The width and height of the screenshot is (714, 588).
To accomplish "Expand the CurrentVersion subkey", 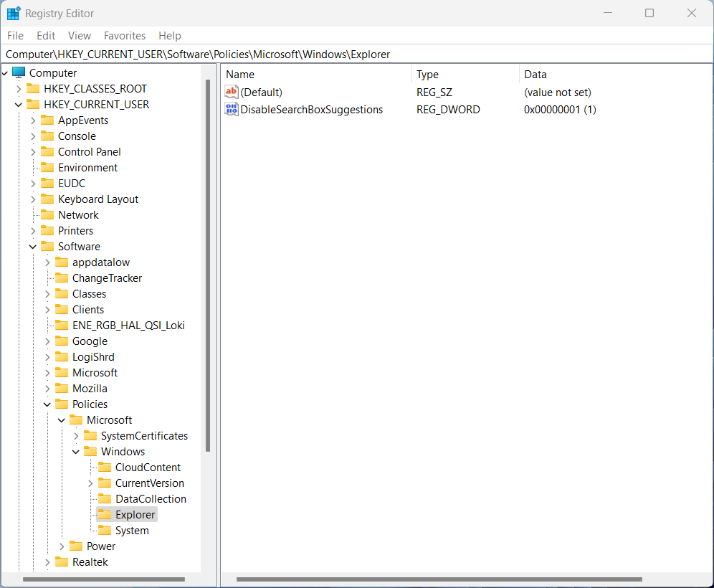I will (x=90, y=483).
